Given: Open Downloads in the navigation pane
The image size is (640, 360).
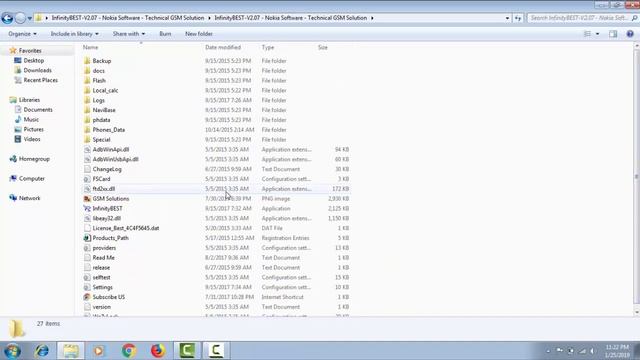Looking at the screenshot, I should tap(37, 70).
